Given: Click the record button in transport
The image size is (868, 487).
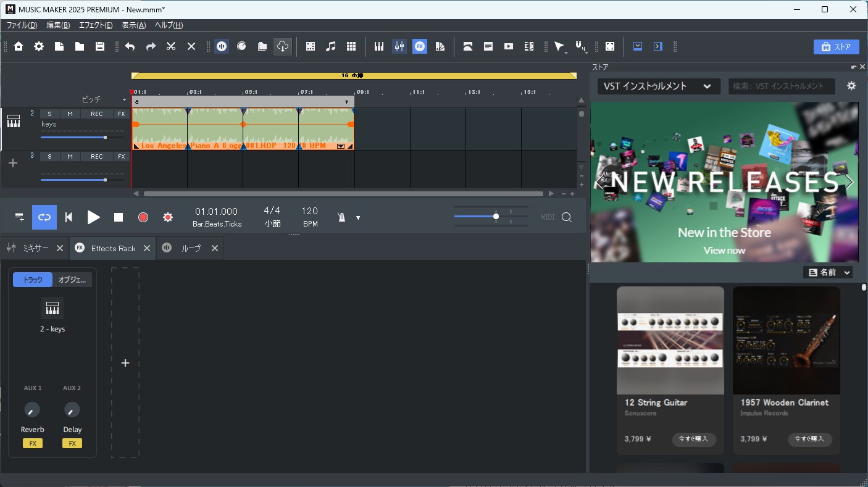Looking at the screenshot, I should pos(143,217).
